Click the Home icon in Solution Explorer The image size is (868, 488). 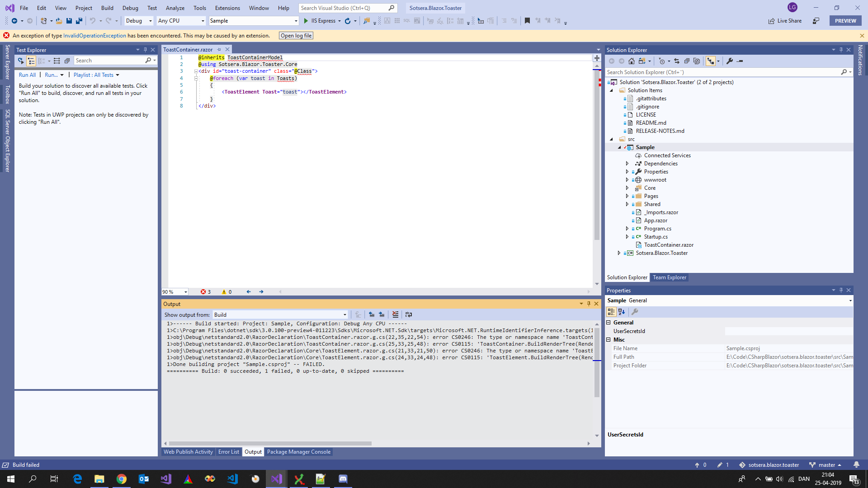click(632, 61)
